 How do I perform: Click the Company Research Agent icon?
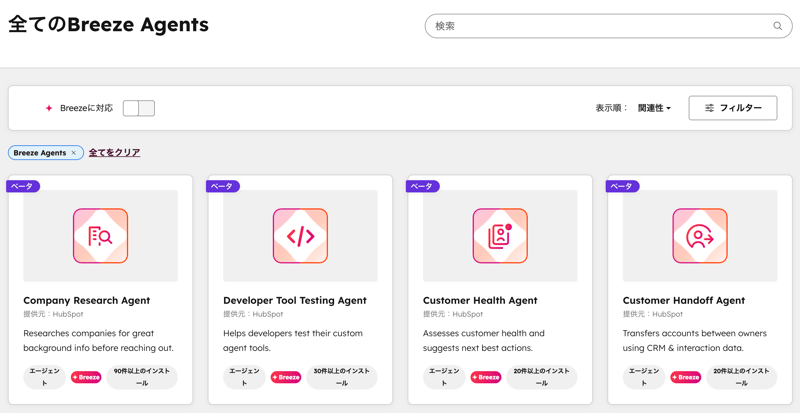tap(100, 236)
